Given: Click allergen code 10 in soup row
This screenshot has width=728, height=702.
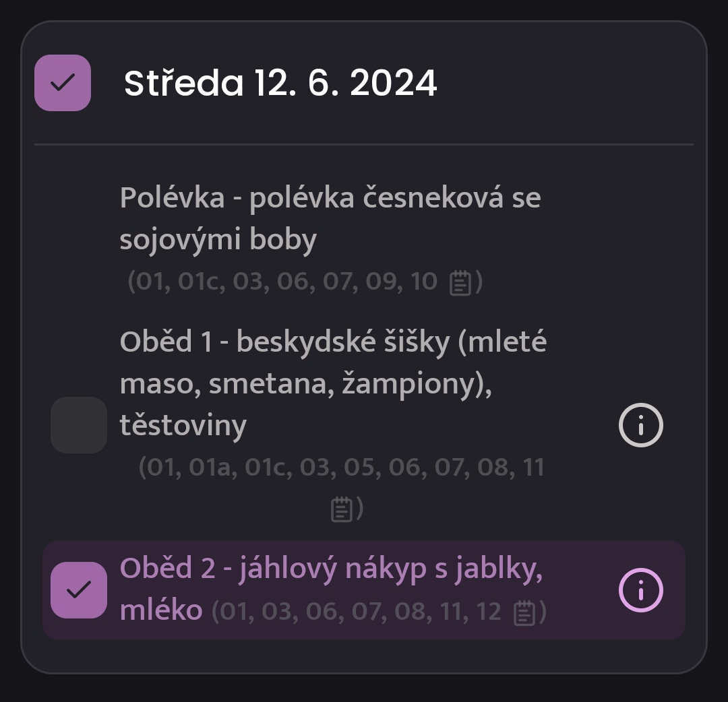Looking at the screenshot, I should (x=424, y=281).
